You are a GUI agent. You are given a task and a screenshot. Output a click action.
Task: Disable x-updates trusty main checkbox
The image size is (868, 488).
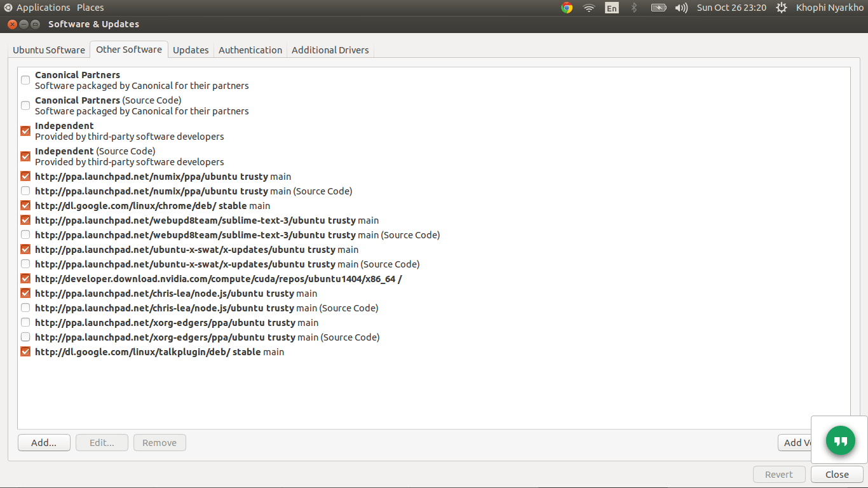click(25, 249)
